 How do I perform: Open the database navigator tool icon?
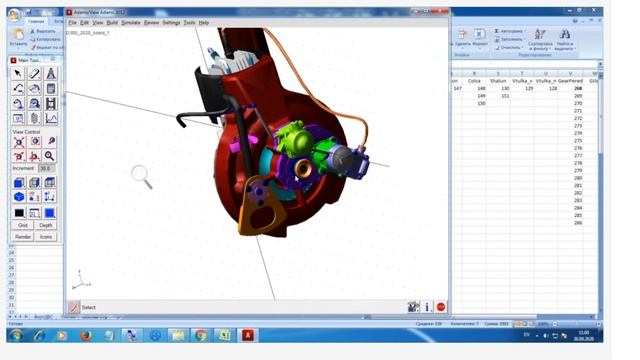pyautogui.click(x=18, y=119)
